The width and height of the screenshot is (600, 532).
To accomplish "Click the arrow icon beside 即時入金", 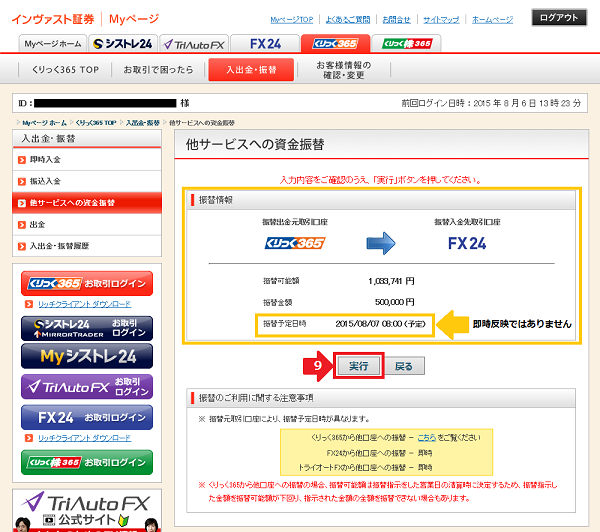I will coord(22,160).
